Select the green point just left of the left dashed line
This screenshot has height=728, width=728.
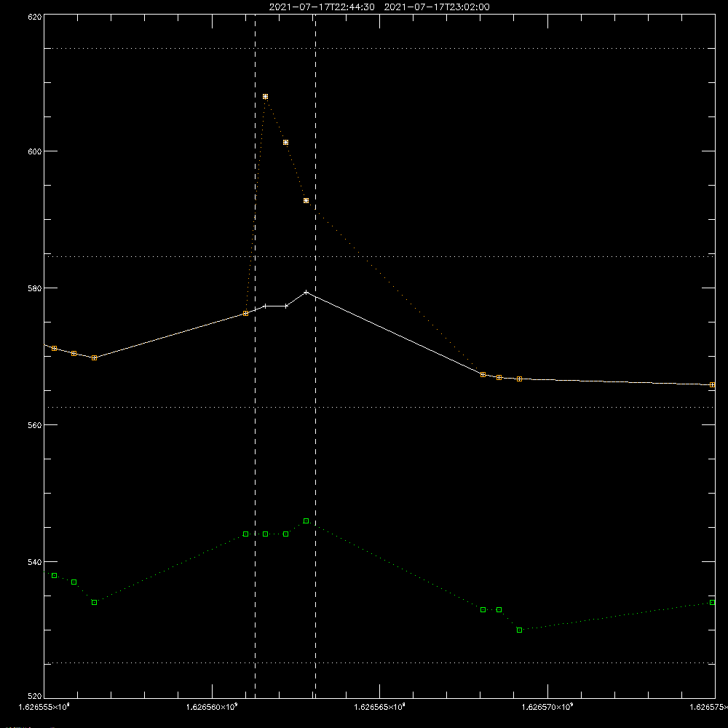245,534
